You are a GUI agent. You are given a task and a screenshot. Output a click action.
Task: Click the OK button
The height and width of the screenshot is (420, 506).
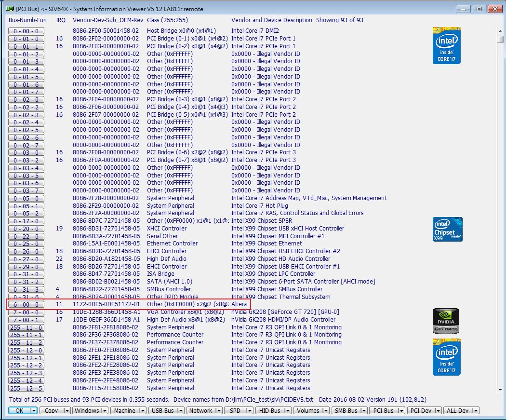tap(19, 410)
